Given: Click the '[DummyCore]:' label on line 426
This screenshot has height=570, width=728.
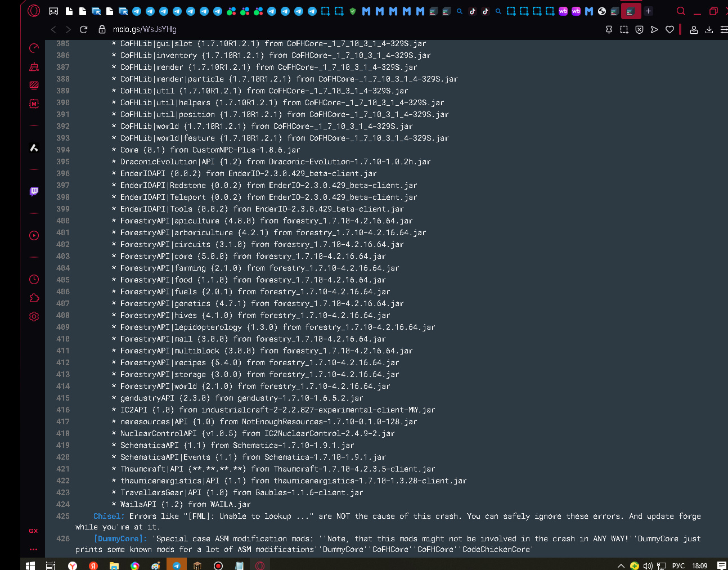Looking at the screenshot, I should point(120,538).
